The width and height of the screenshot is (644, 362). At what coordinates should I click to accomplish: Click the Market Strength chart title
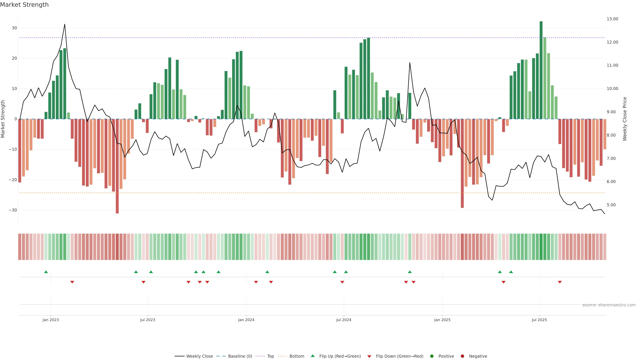pyautogui.click(x=24, y=5)
